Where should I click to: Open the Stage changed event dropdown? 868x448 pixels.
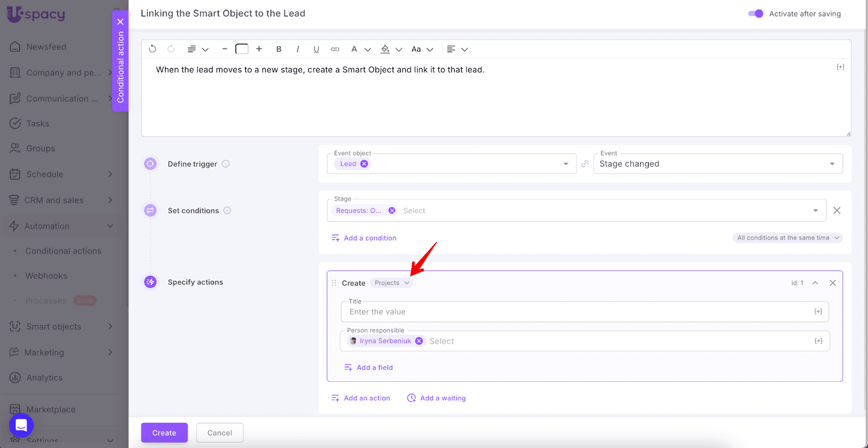(718, 164)
